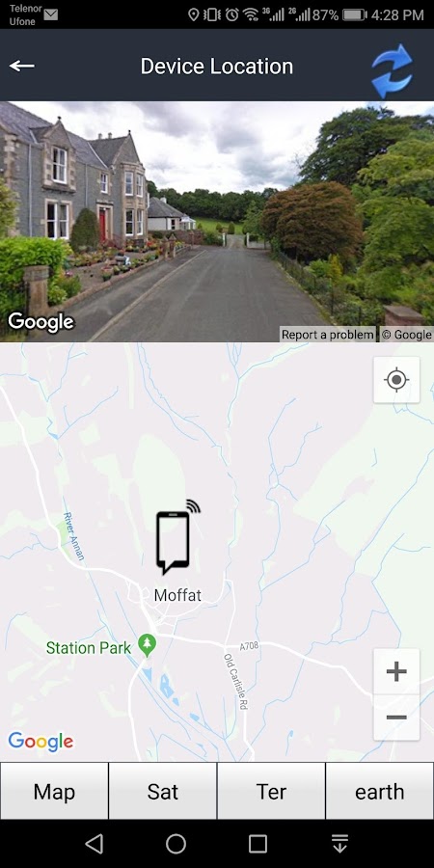Tap the Google copyright notice on Street View

[x=406, y=335]
